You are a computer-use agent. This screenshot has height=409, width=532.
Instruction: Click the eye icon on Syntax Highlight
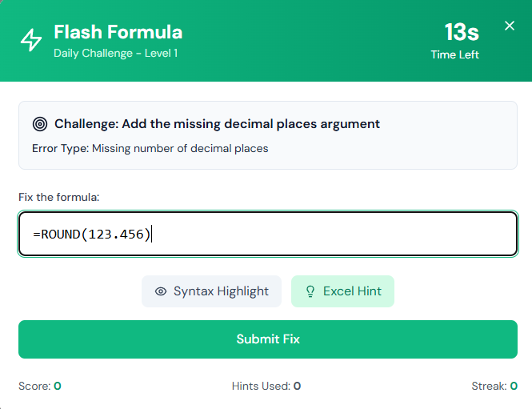click(x=161, y=291)
